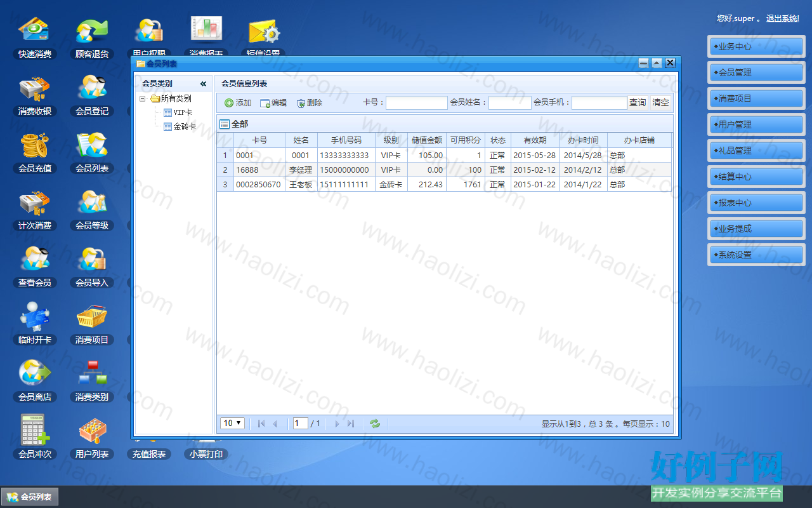This screenshot has width=812, height=508.
Task: Click the 退出系统 logout link
Action: (x=782, y=18)
